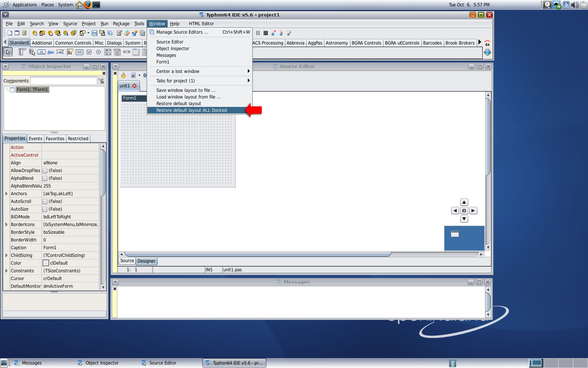Viewport: 588px width, 368px height.
Task: Select the TLabel (Abc) component icon
Action: pos(51,52)
